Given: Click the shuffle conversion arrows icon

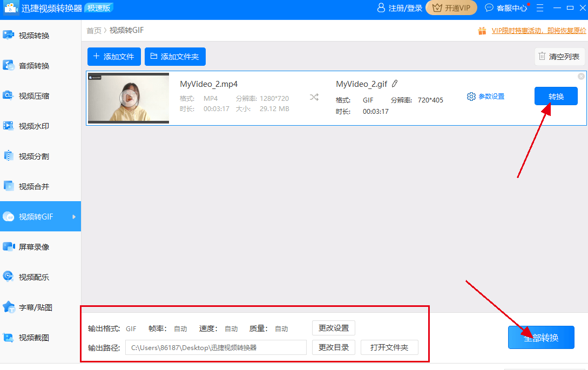Looking at the screenshot, I should point(314,98).
